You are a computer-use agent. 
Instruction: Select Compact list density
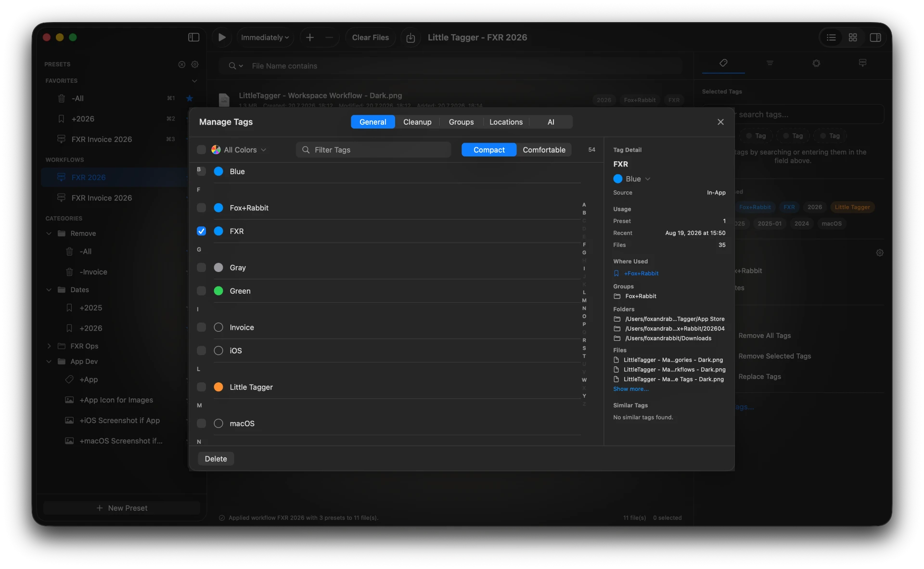click(x=489, y=150)
